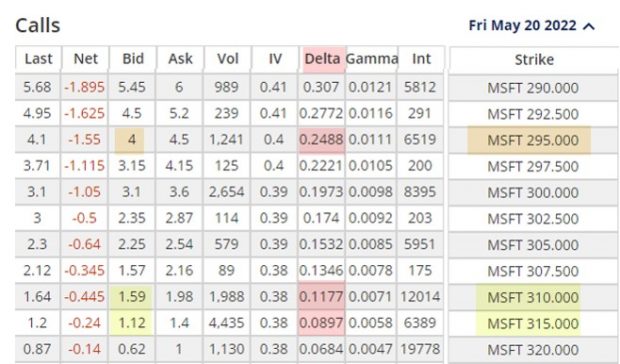Click the Strike column header
The image size is (620, 364).
click(534, 60)
